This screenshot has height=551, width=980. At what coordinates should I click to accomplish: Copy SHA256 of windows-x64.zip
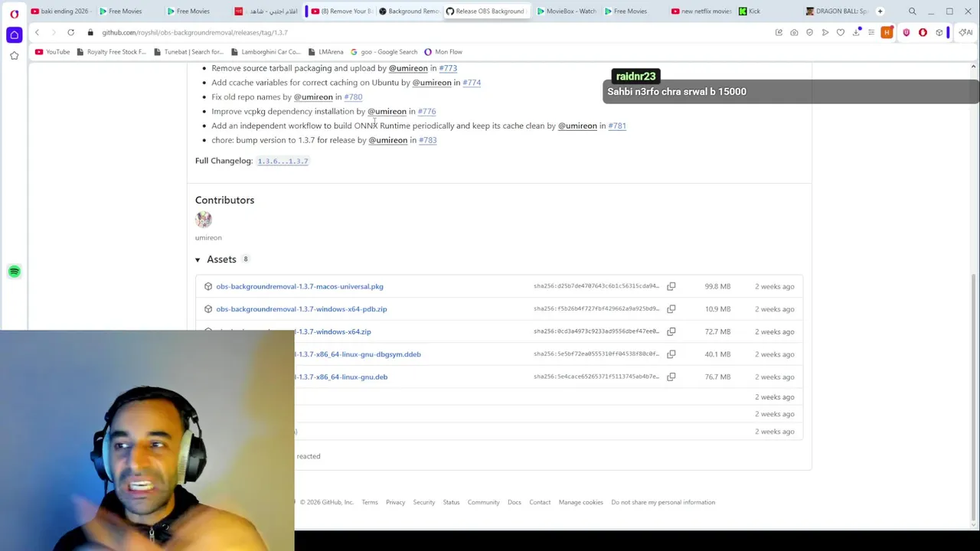[671, 331]
